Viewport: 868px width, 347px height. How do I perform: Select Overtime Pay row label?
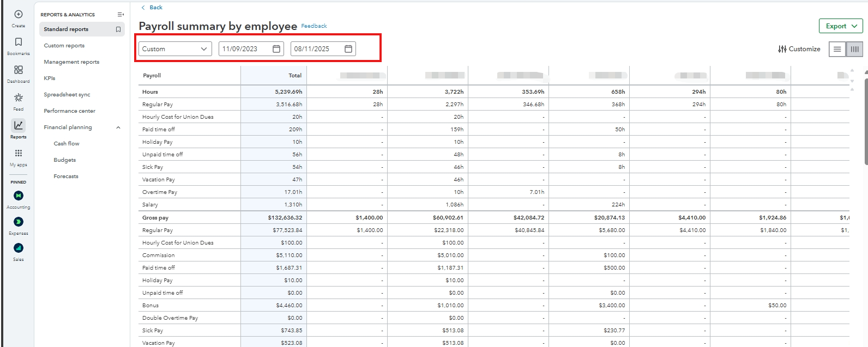click(160, 192)
